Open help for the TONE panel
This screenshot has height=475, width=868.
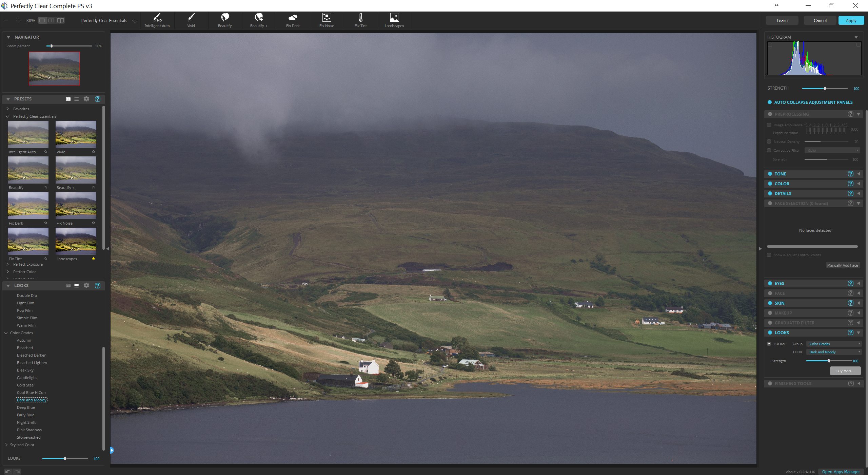click(x=850, y=174)
